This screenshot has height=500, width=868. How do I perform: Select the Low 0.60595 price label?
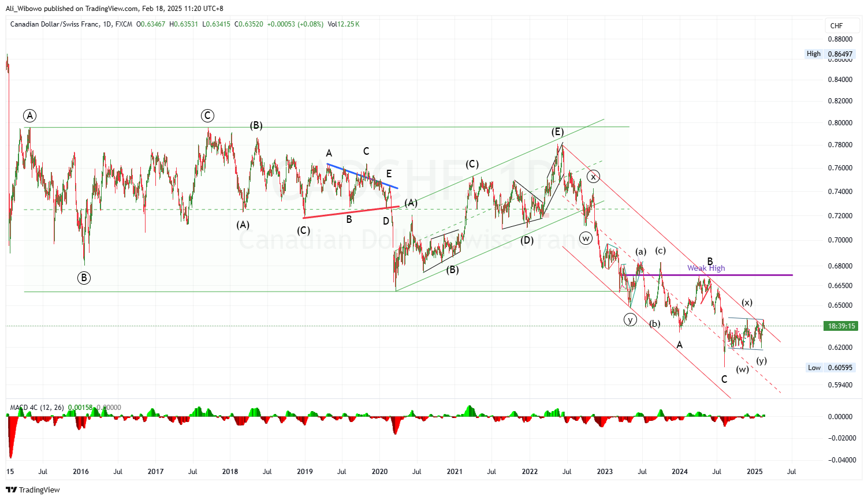click(x=830, y=368)
